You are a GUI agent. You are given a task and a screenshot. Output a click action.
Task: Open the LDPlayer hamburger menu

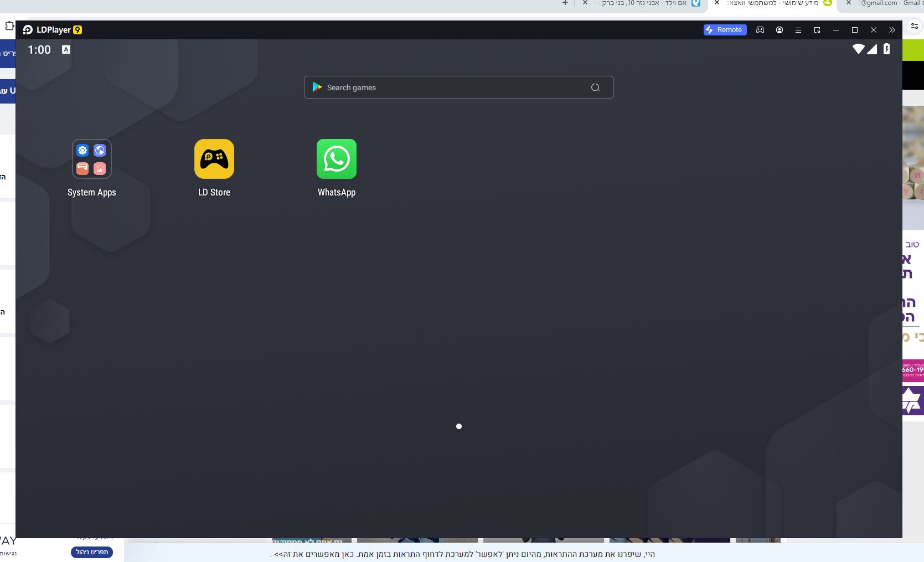pyautogui.click(x=798, y=30)
